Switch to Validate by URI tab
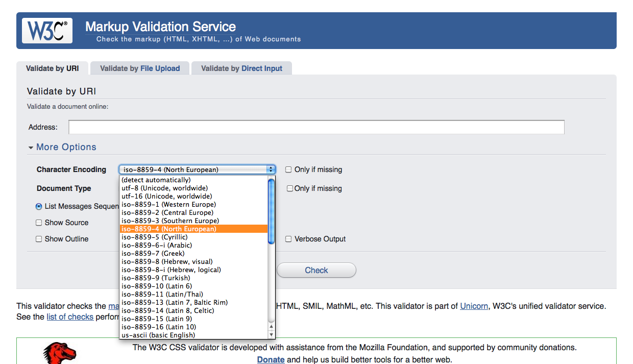The image size is (633, 364). [53, 68]
